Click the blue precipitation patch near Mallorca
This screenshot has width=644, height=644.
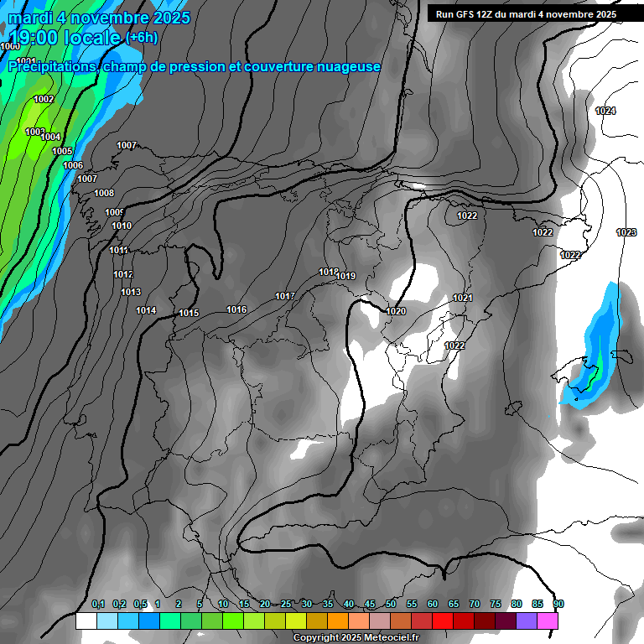click(x=594, y=349)
